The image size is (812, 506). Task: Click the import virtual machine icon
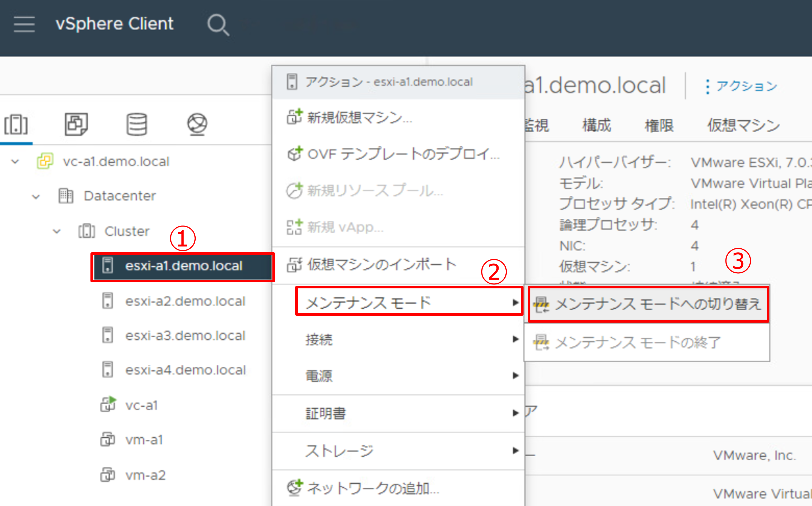click(x=295, y=264)
